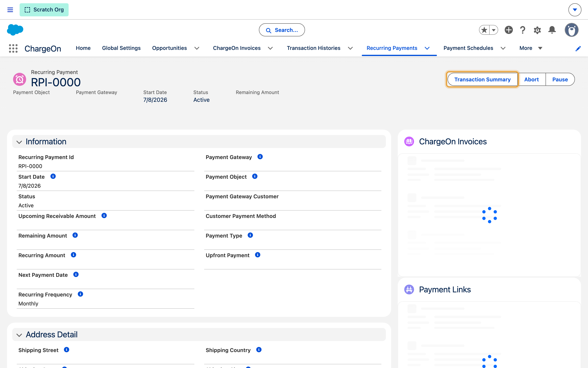Click the Abort button
The width and height of the screenshot is (588, 368).
tap(531, 79)
